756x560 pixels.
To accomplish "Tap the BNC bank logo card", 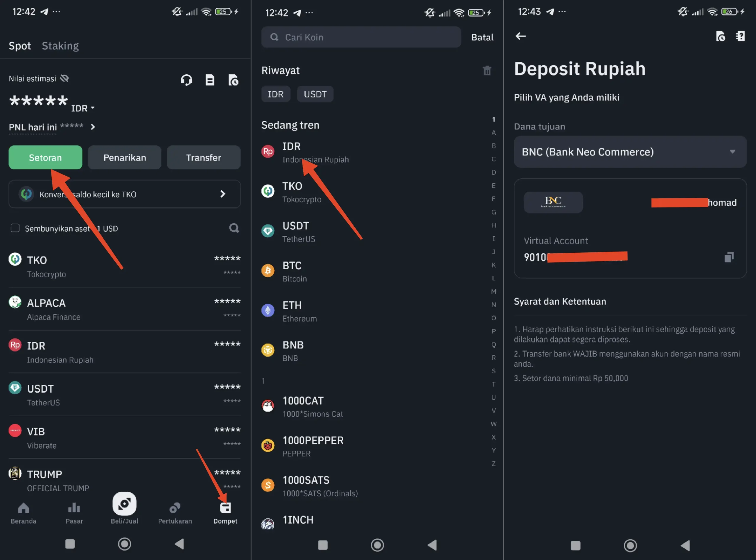I will point(553,203).
